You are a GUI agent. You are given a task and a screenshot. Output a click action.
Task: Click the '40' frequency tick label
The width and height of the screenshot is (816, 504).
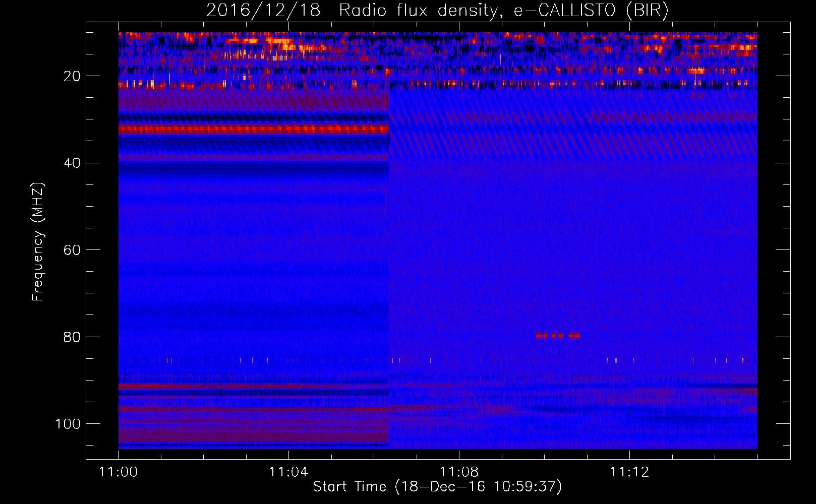pyautogui.click(x=72, y=163)
